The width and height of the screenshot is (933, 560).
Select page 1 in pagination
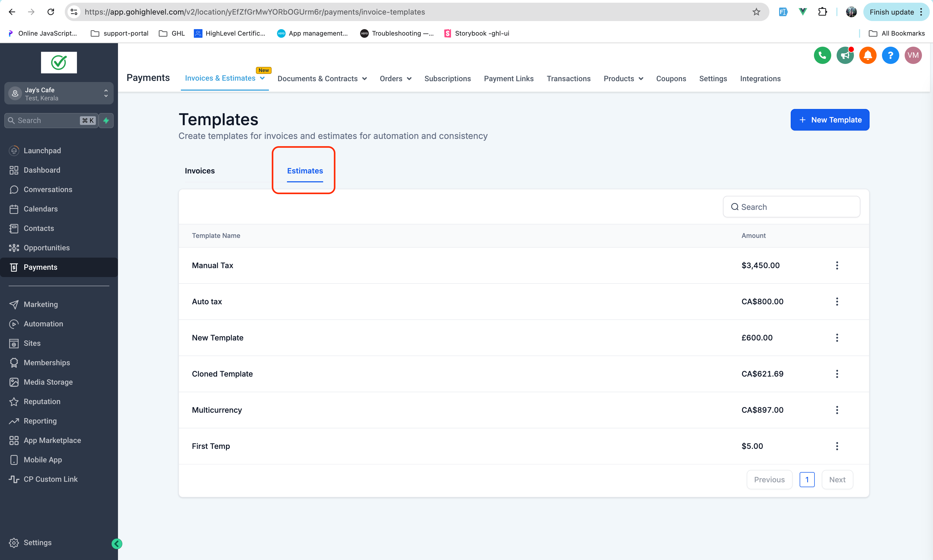click(807, 480)
